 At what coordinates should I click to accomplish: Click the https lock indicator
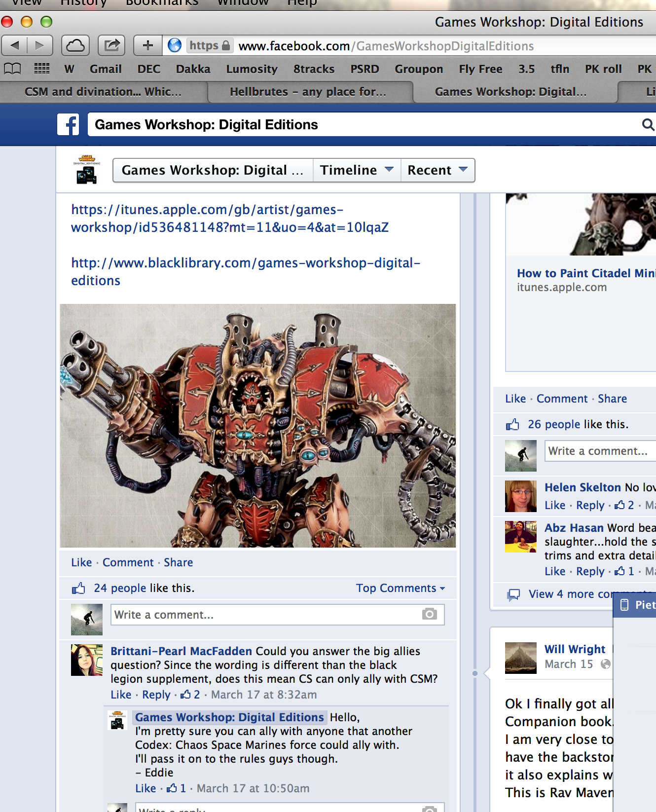pos(210,45)
